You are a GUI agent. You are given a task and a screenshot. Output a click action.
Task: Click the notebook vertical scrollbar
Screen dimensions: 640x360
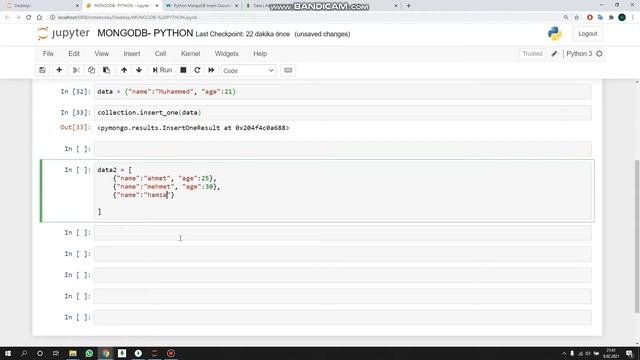tap(637, 237)
